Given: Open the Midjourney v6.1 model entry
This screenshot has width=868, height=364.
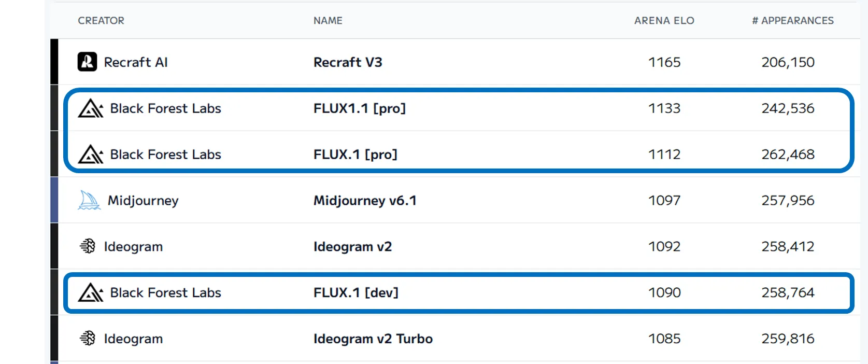Looking at the screenshot, I should [x=365, y=200].
